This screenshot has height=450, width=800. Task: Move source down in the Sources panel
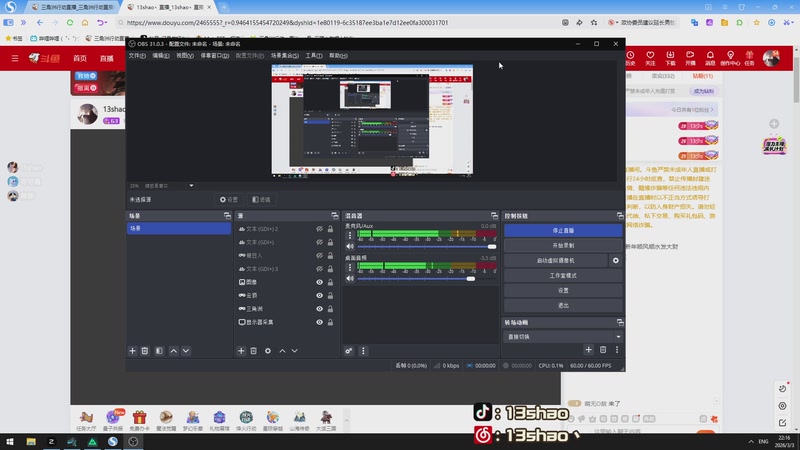(x=295, y=351)
